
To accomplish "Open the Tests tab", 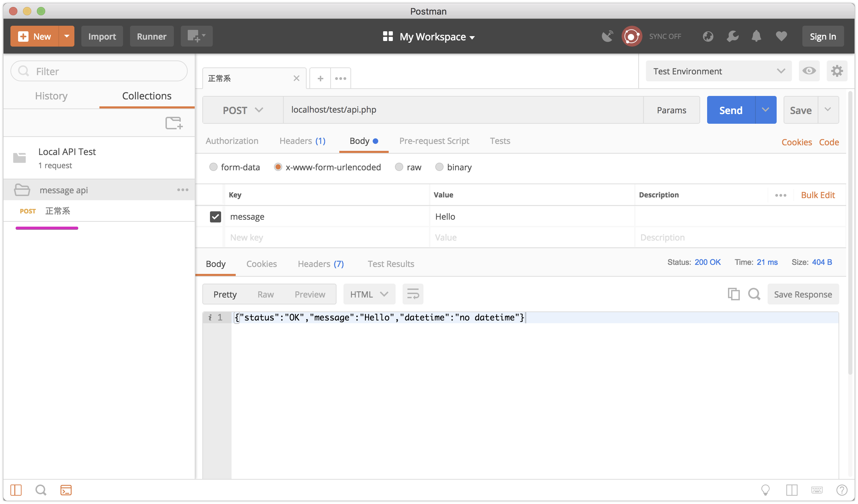I will 500,141.
